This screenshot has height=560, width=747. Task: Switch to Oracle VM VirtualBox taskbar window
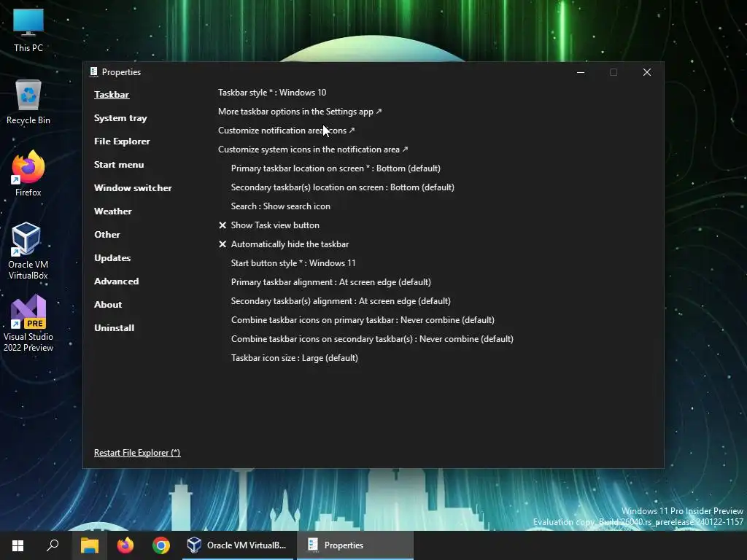[238, 545]
